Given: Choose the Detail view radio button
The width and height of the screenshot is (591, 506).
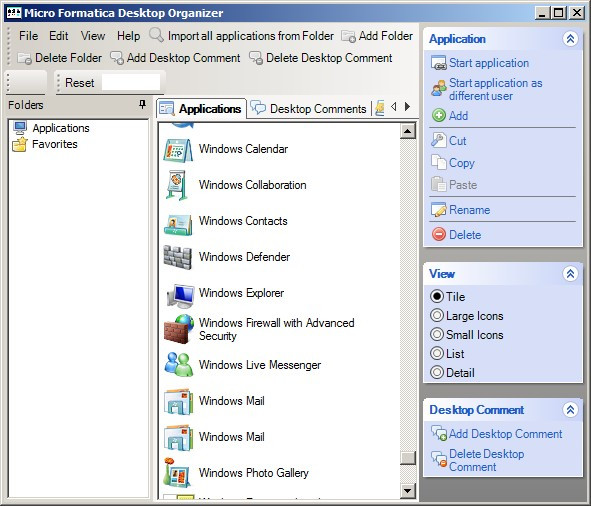Looking at the screenshot, I should point(436,373).
